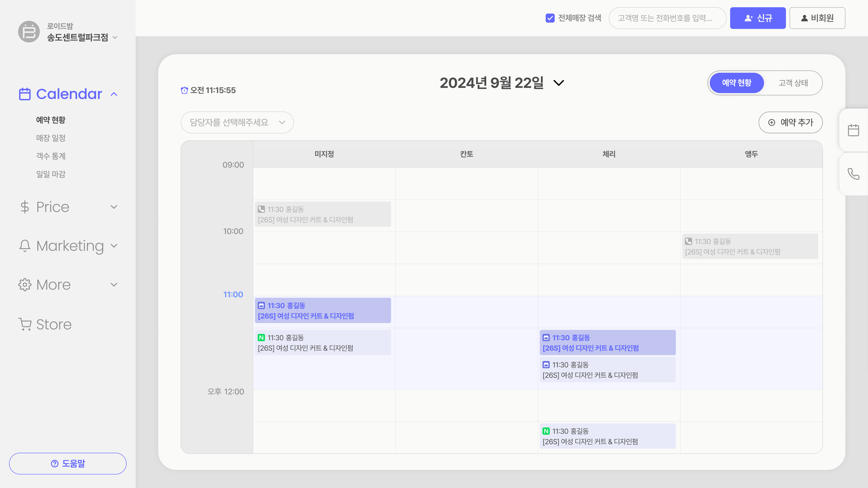Expand the More menu section
Screen dimensions: 868x488
[x=114, y=285]
